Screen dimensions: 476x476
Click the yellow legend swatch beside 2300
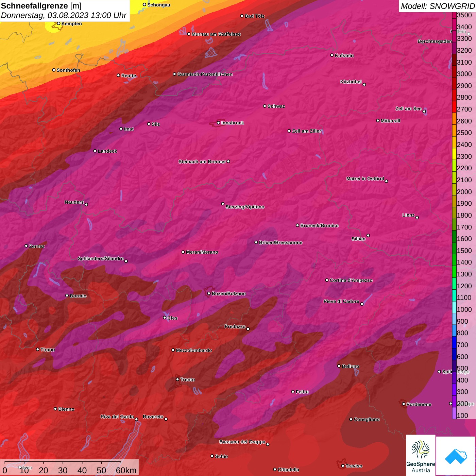454,154
